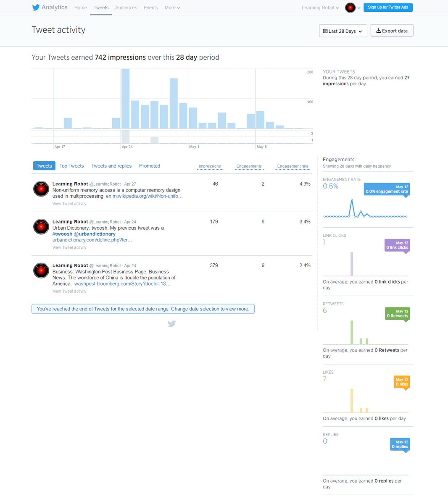
Task: Click the Retweets total of 6
Action: click(325, 311)
